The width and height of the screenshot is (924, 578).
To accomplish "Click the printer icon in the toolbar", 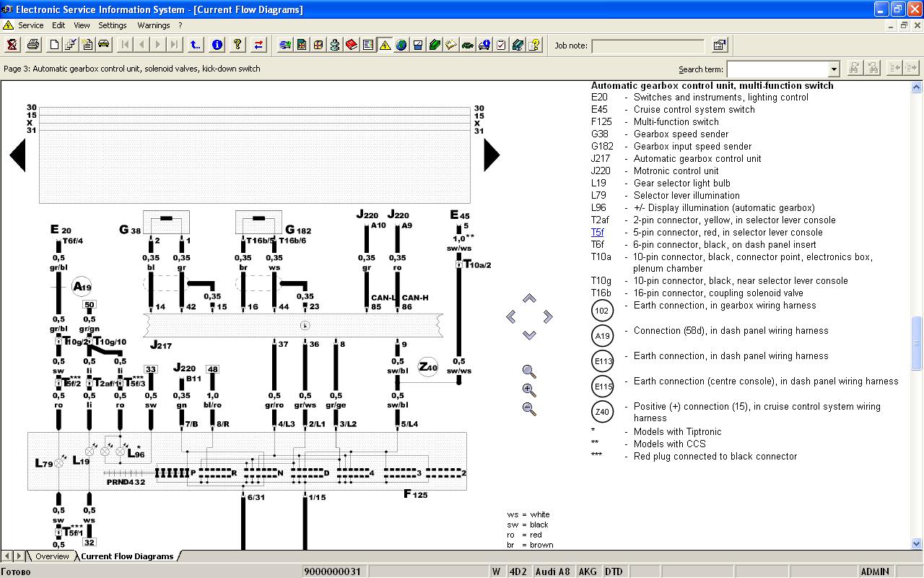I will click(x=33, y=45).
